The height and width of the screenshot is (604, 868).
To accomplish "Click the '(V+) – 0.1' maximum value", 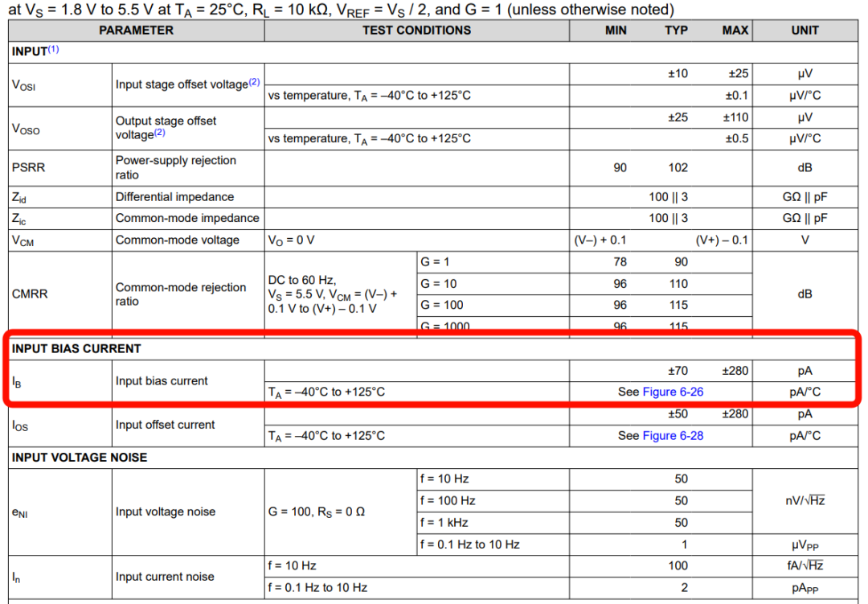I will [x=722, y=240].
